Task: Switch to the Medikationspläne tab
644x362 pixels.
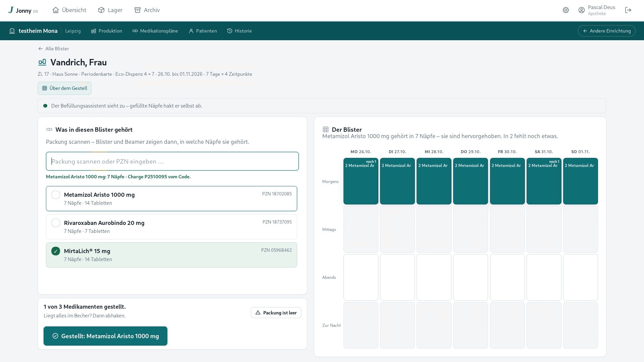Action: point(155,31)
